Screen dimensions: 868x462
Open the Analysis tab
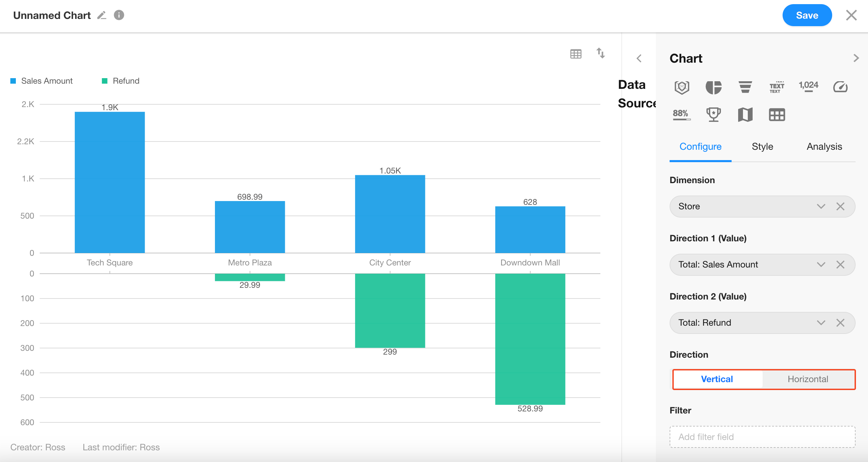click(x=824, y=147)
